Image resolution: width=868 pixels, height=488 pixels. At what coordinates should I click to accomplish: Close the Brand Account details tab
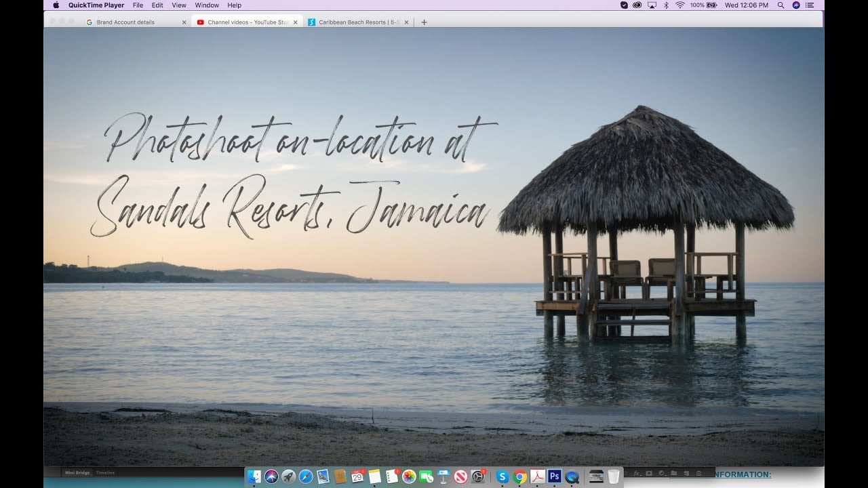[x=184, y=22]
